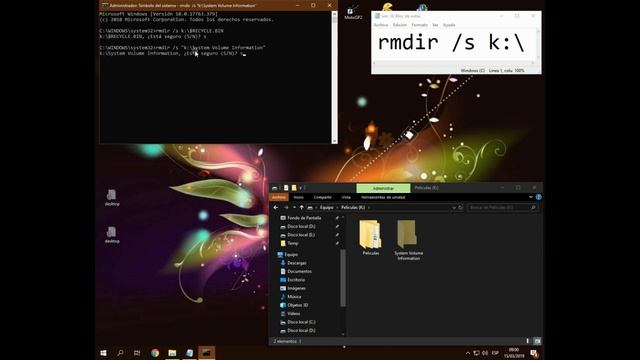Viewport: 640px width, 360px height.
Task: Open the Ver menu in Notepad
Action: click(435, 25)
